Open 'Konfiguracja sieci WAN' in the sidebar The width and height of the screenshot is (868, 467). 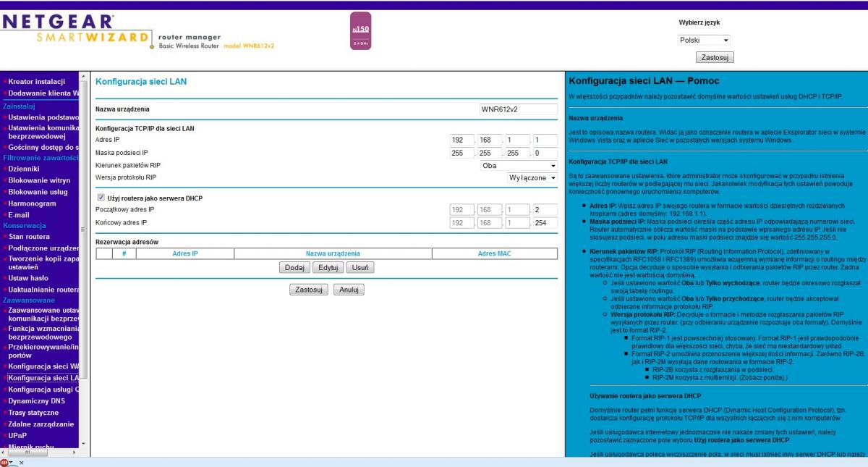coord(43,366)
